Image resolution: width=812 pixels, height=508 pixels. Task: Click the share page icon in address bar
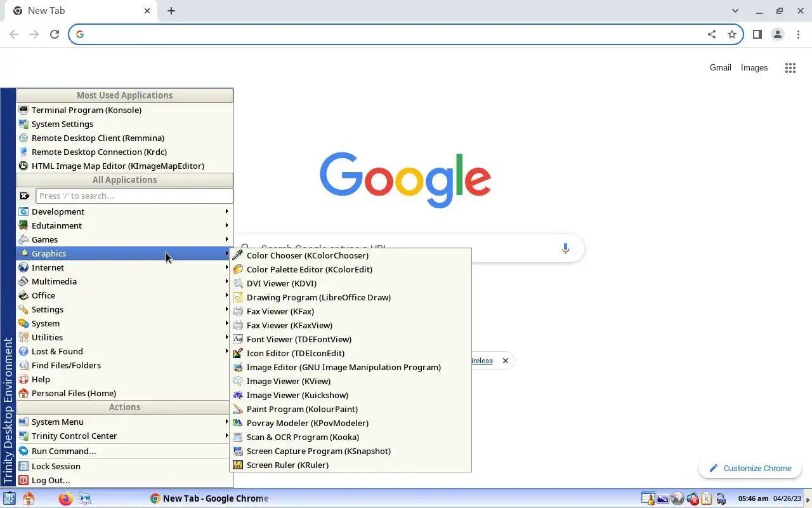pyautogui.click(x=712, y=34)
